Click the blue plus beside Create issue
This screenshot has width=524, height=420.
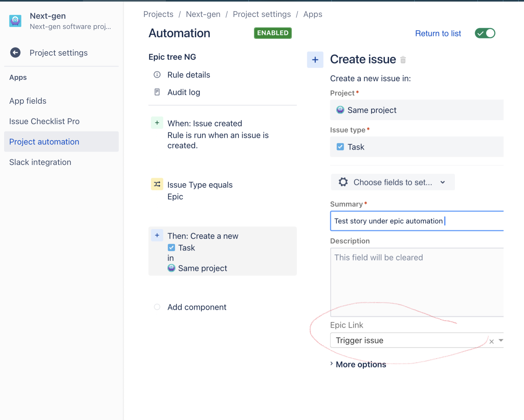tap(315, 59)
